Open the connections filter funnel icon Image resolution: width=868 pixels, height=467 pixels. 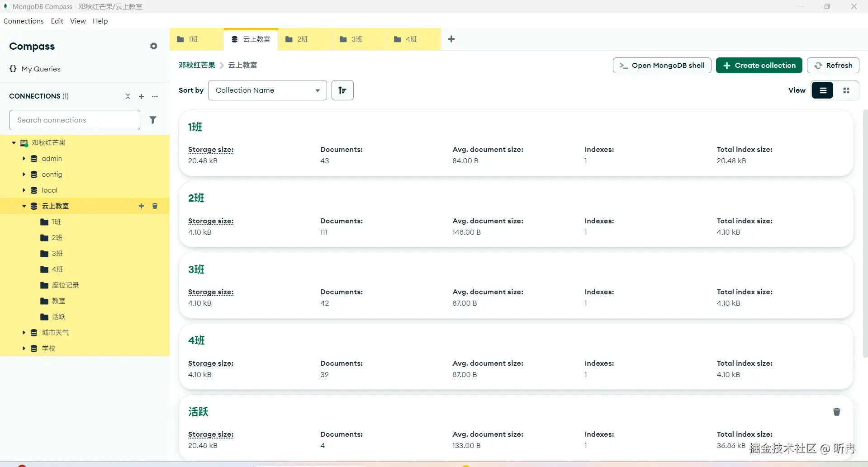153,120
